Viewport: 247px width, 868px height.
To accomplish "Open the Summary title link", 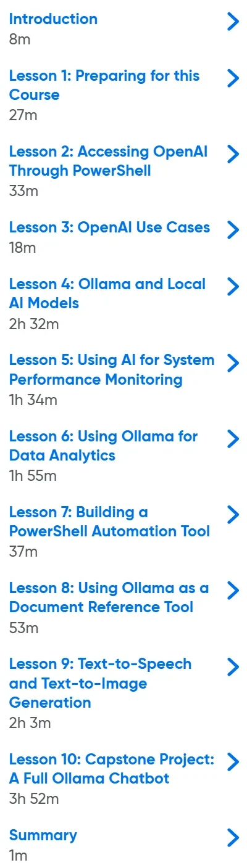I will (x=43, y=835).
